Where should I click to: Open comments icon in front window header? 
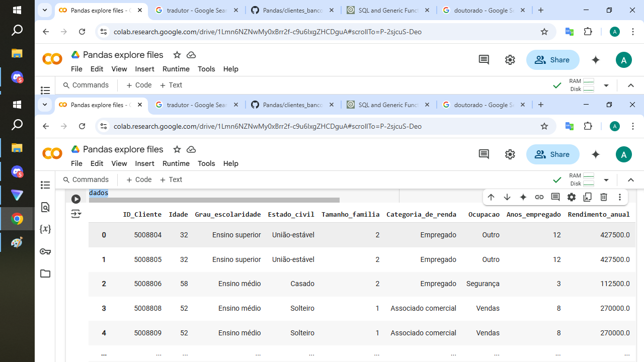click(484, 154)
